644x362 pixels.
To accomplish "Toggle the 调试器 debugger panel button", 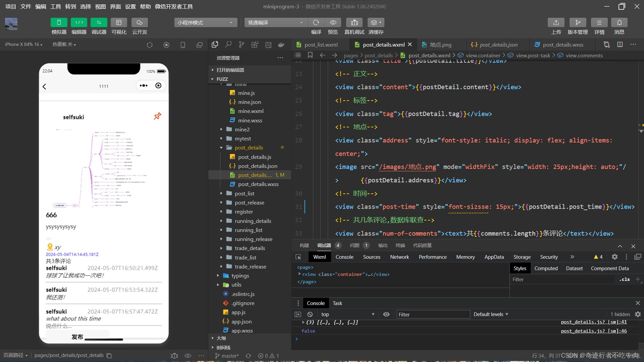I will click(99, 22).
